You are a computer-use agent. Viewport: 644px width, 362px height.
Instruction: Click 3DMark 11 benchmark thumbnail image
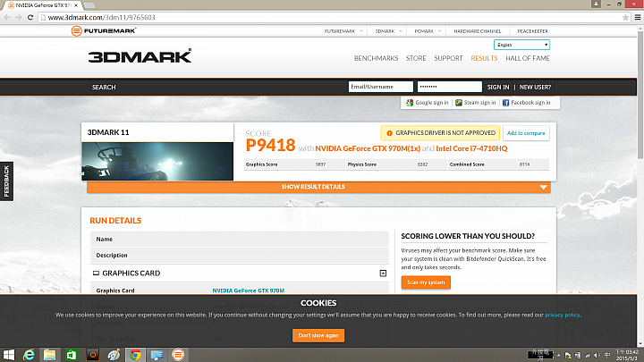[x=157, y=161]
